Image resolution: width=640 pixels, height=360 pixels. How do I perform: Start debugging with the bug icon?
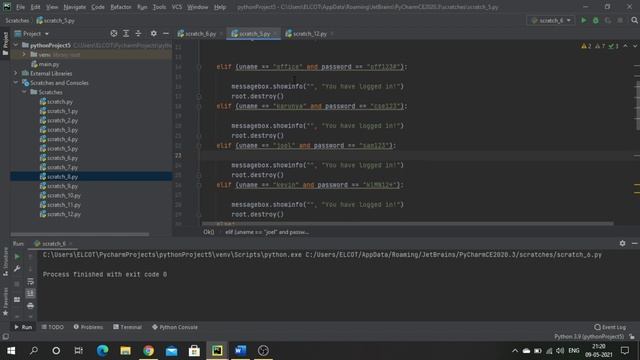[x=596, y=20]
